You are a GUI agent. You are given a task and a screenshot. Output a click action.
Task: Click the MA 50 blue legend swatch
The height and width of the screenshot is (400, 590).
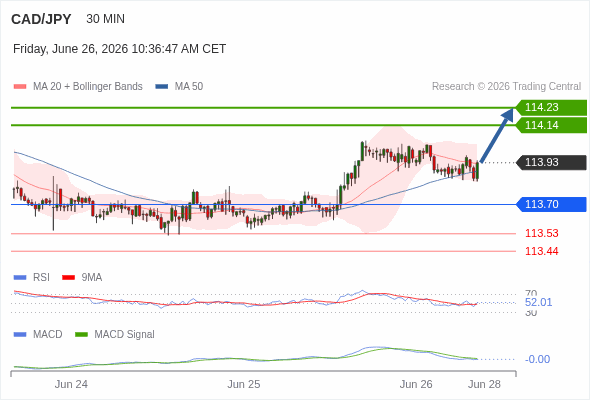[x=161, y=87]
